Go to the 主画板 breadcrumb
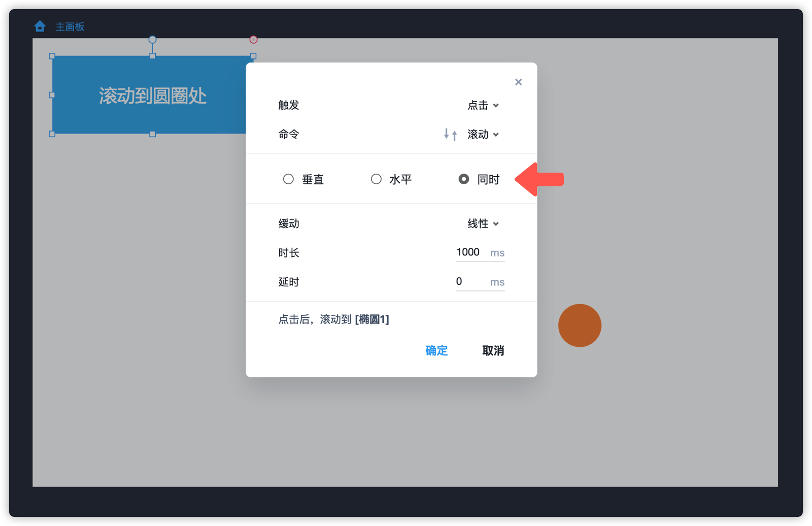The width and height of the screenshot is (812, 526). [x=70, y=27]
